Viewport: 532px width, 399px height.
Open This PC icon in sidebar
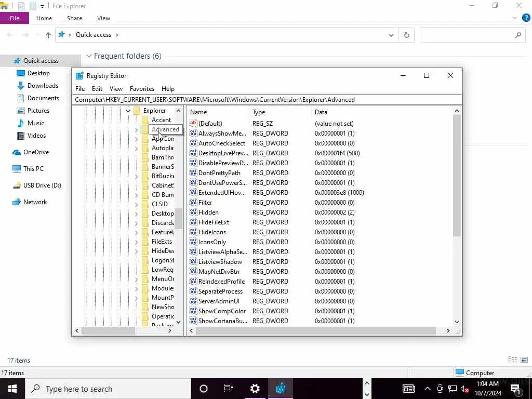coord(16,169)
